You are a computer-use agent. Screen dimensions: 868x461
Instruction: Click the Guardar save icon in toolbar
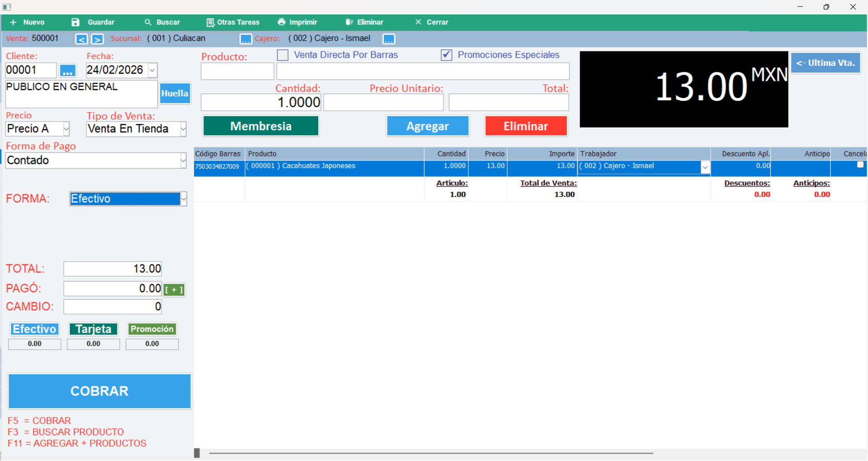pos(75,22)
